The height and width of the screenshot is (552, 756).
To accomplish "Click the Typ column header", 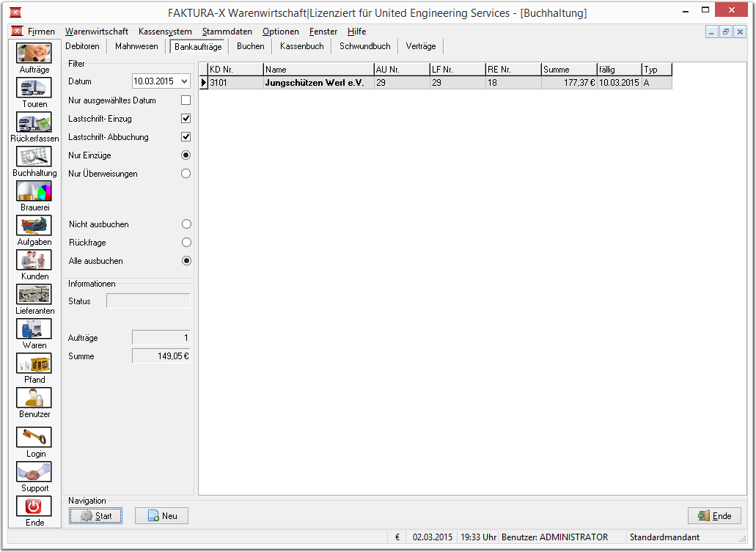I will tap(657, 70).
